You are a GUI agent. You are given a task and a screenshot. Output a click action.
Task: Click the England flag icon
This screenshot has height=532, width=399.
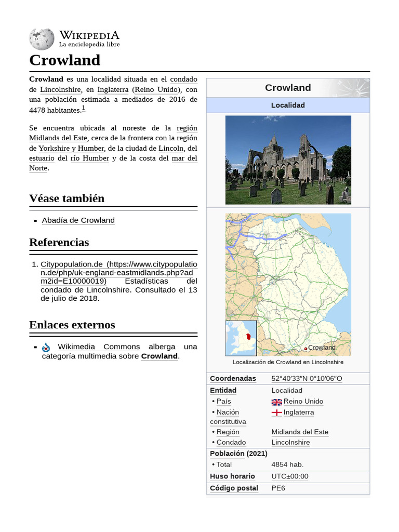click(276, 413)
